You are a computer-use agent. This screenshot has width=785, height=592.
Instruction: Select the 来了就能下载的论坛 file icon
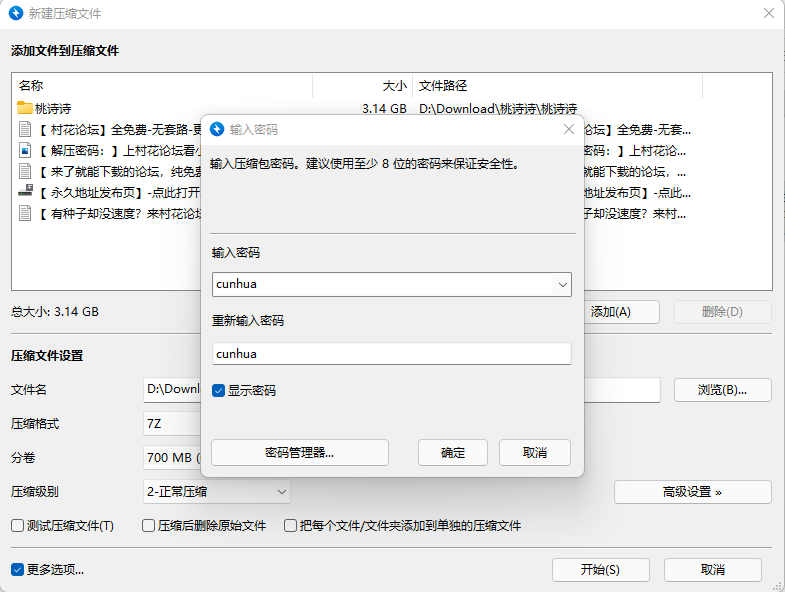coord(26,171)
